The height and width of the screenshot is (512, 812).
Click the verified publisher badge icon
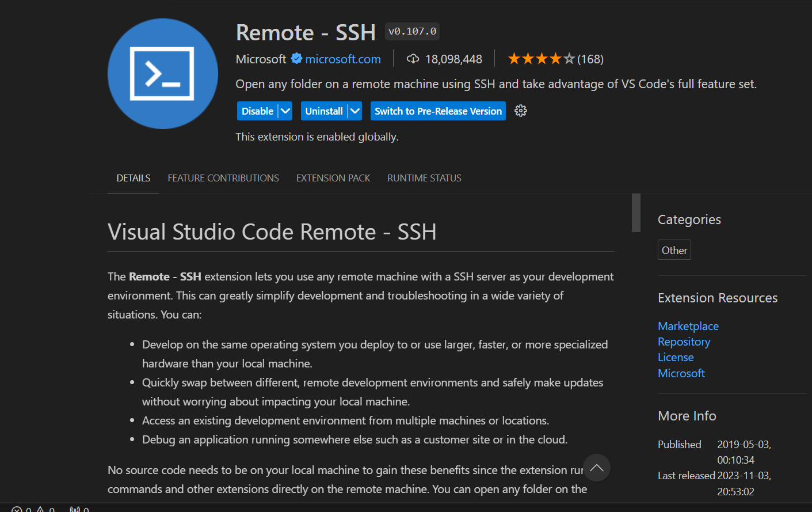[296, 59]
